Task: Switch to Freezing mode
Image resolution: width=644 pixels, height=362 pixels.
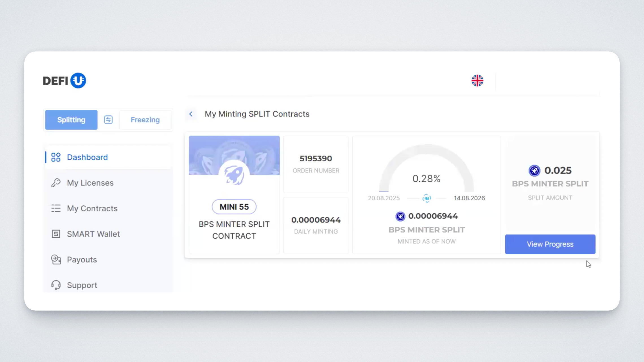Action: pos(145,120)
